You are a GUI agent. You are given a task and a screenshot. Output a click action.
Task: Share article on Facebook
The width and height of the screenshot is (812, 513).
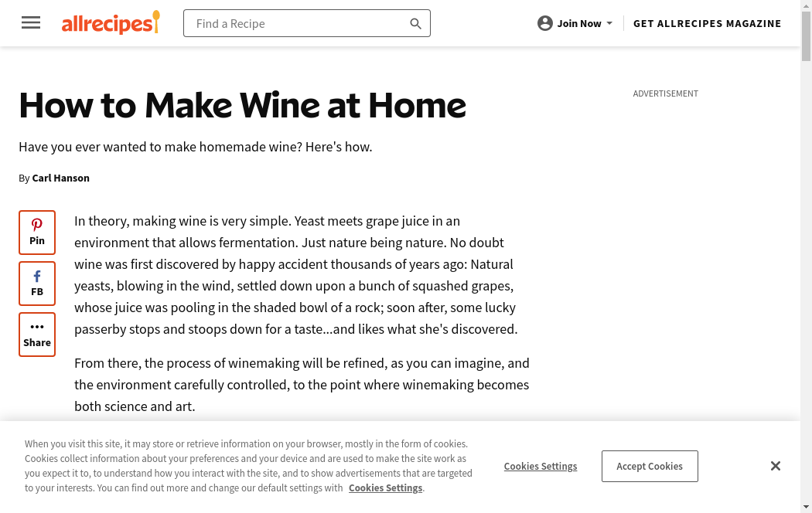pos(37,284)
